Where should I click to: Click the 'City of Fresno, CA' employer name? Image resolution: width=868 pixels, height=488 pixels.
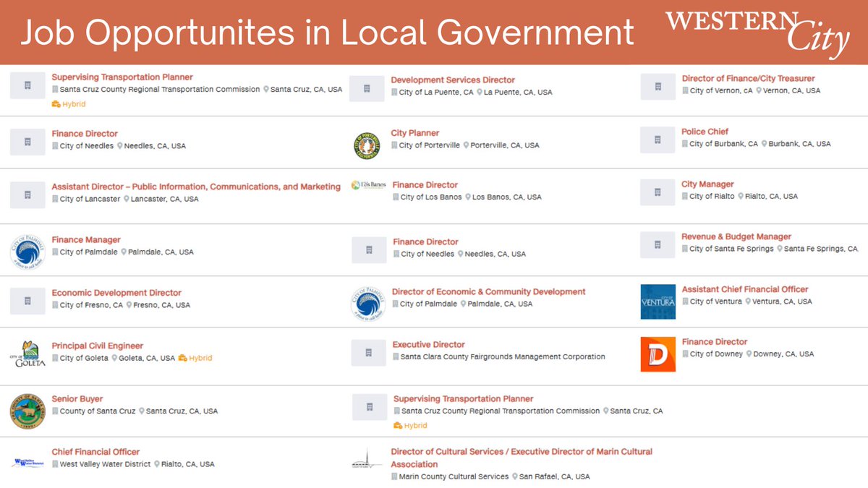point(92,305)
